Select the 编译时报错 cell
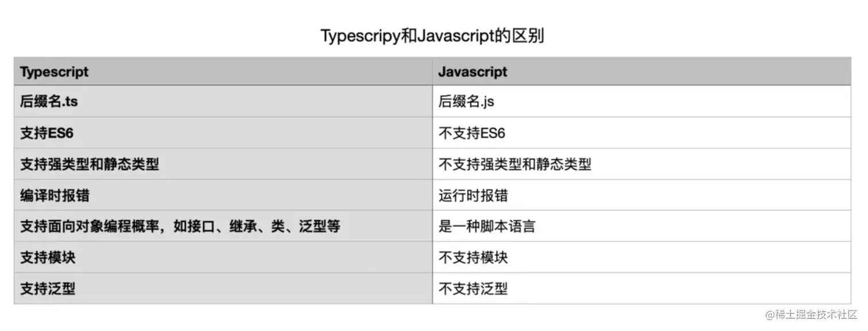 pyautogui.click(x=223, y=195)
